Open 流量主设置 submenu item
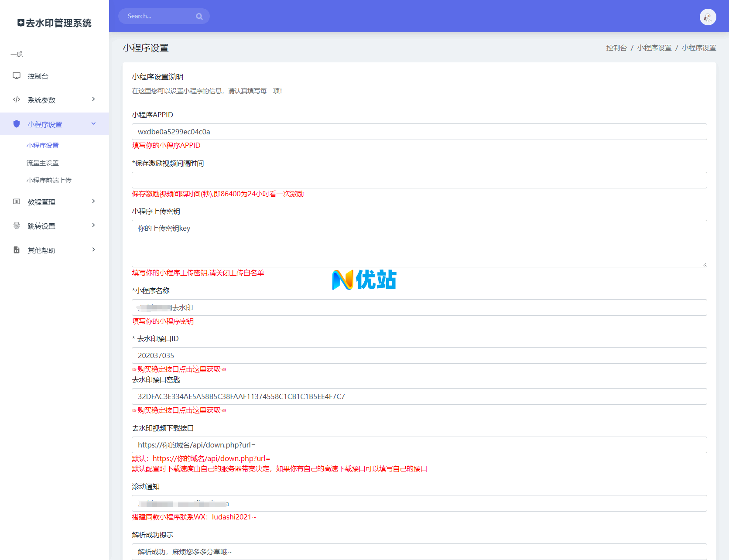Screen dimensions: 729x560 [43, 163]
